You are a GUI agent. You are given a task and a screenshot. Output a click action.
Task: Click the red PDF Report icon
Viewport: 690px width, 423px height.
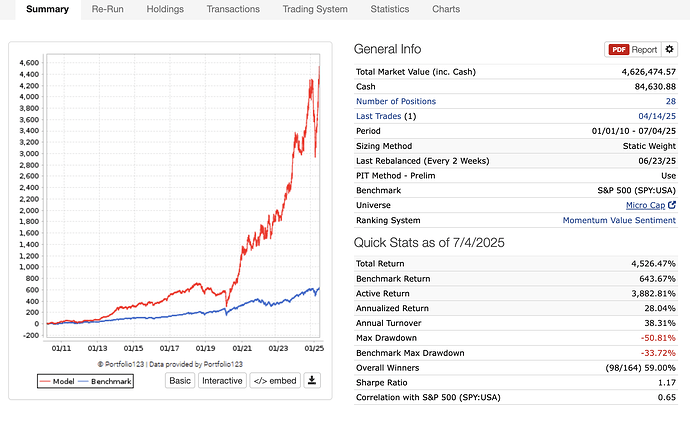[617, 49]
